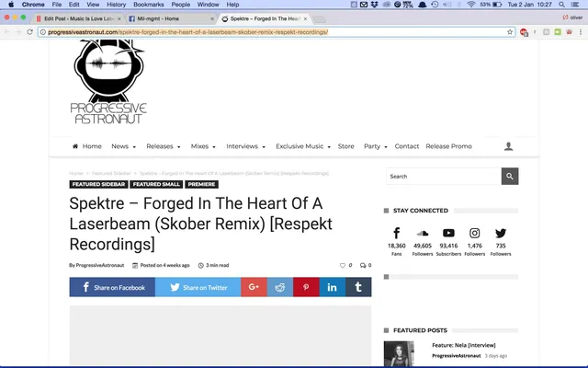Switch to the Edit Post tab

click(x=77, y=18)
